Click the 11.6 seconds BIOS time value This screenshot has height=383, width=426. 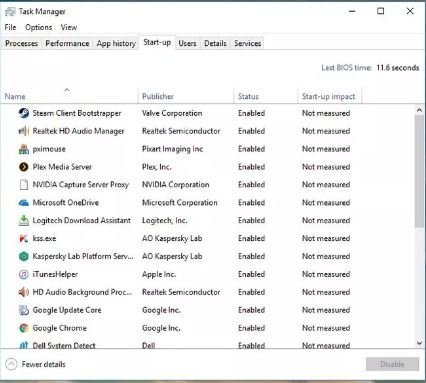coord(398,68)
